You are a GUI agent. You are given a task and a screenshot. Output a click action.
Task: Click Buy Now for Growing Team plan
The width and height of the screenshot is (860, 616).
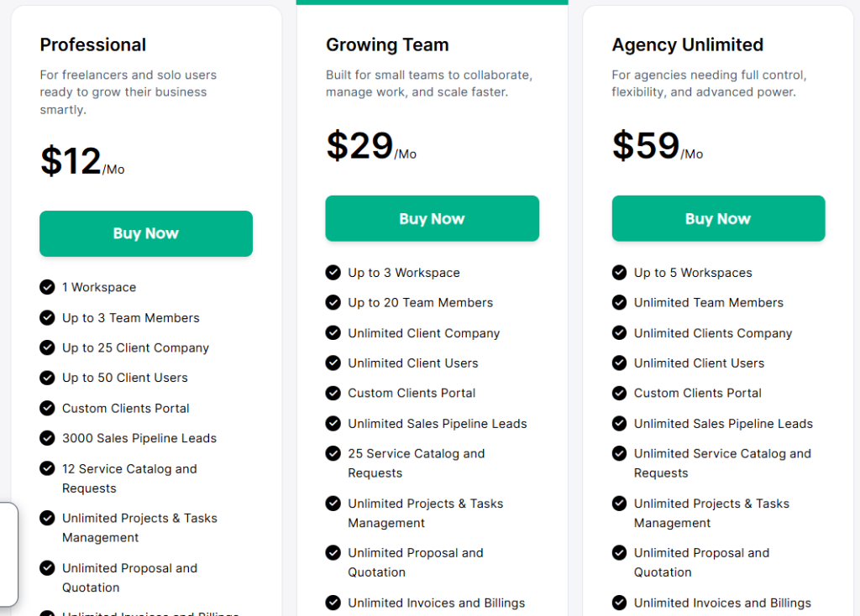[432, 218]
